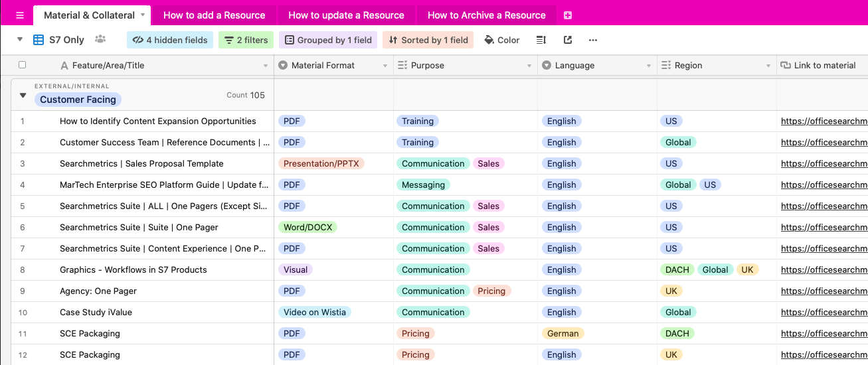This screenshot has width=868, height=365.
Task: Open the 2 filters button
Action: [x=246, y=40]
